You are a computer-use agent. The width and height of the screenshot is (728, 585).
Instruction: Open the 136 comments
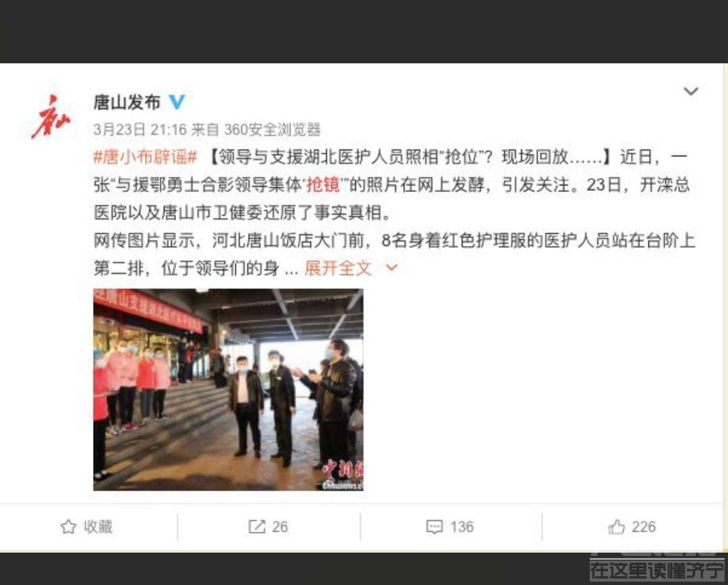[462, 526]
